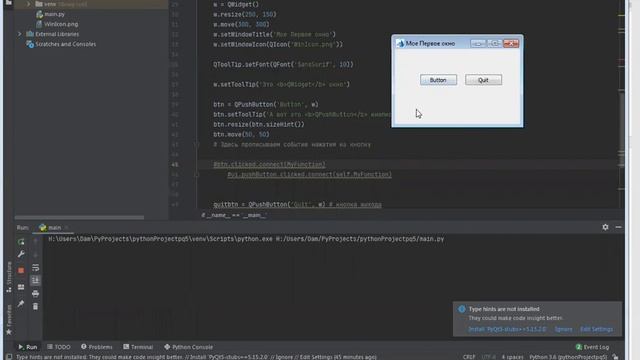The height and width of the screenshot is (360, 640).
Task: Click the restore layout icon in Run panel
Action: click(x=21, y=287)
